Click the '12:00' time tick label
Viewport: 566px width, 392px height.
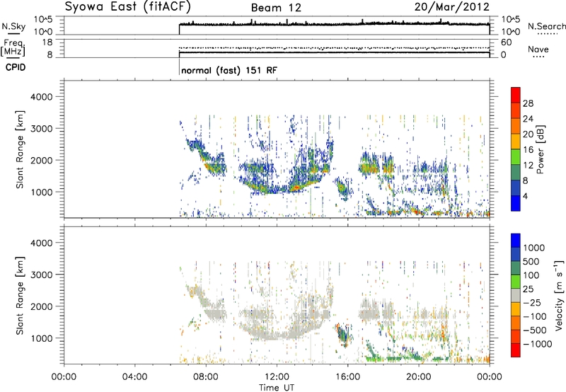277,377
